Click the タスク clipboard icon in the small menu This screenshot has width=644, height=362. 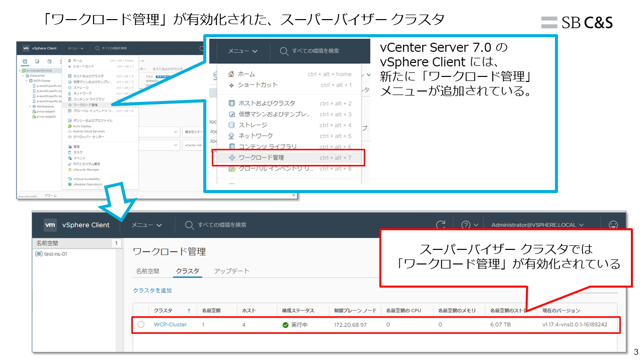coord(69,152)
